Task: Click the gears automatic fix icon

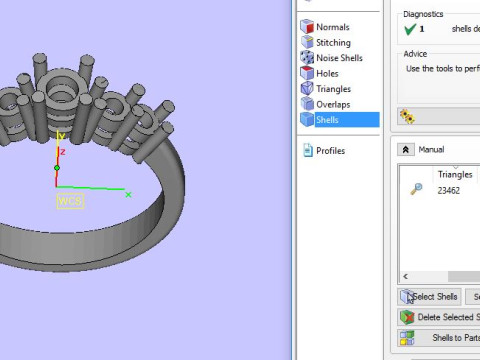Action: point(407,117)
